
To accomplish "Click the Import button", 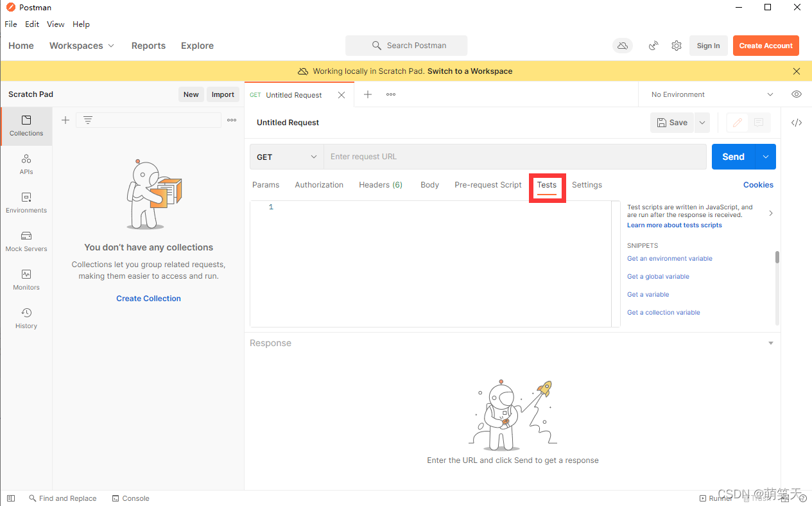I will tap(223, 94).
